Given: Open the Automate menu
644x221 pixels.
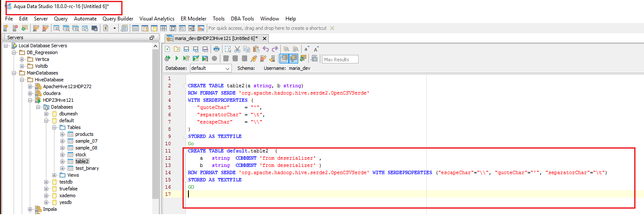Looking at the screenshot, I should 85,19.
